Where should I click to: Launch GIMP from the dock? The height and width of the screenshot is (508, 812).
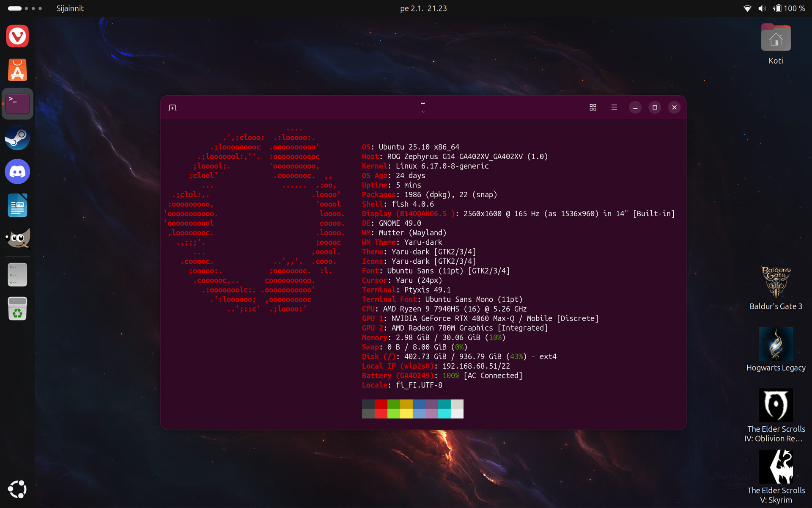click(x=17, y=239)
